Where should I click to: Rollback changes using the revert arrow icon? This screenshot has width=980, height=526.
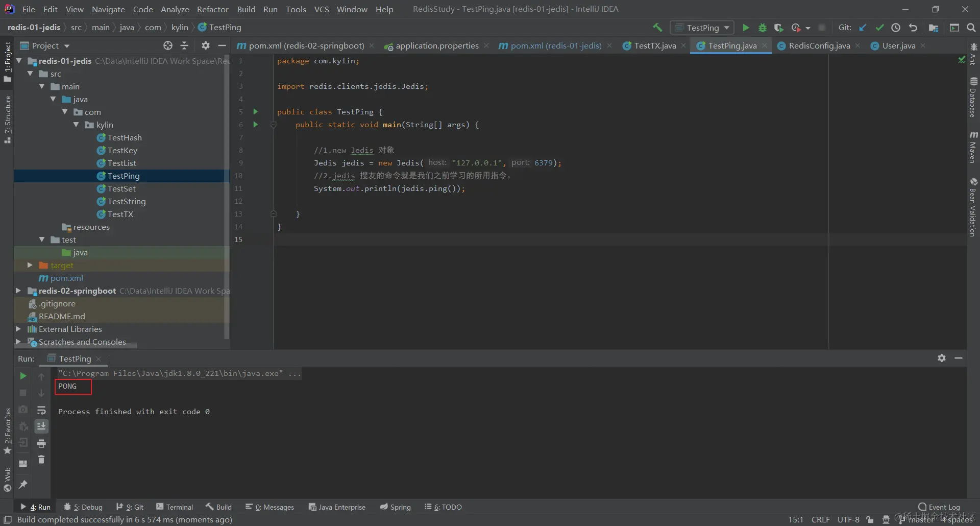click(913, 28)
